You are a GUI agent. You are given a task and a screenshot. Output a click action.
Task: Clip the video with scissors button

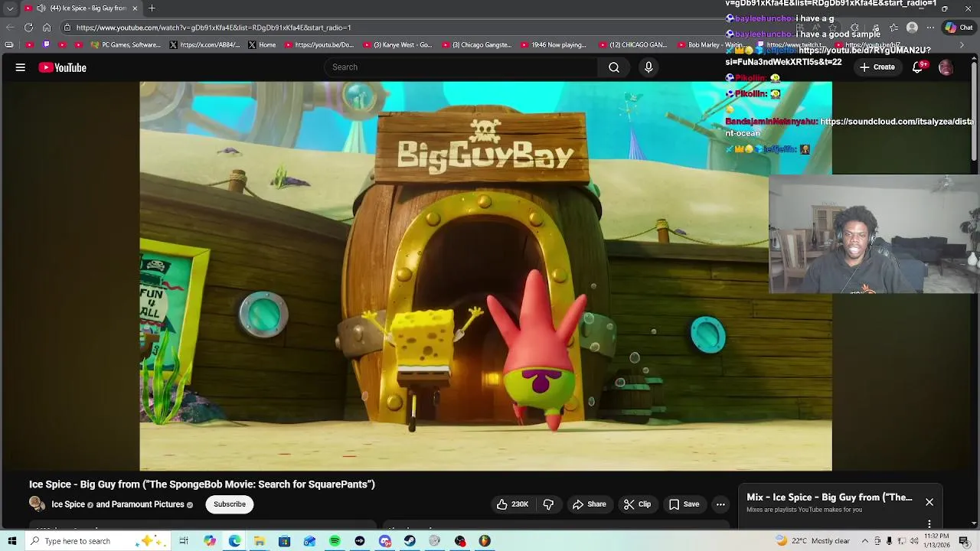coord(637,504)
